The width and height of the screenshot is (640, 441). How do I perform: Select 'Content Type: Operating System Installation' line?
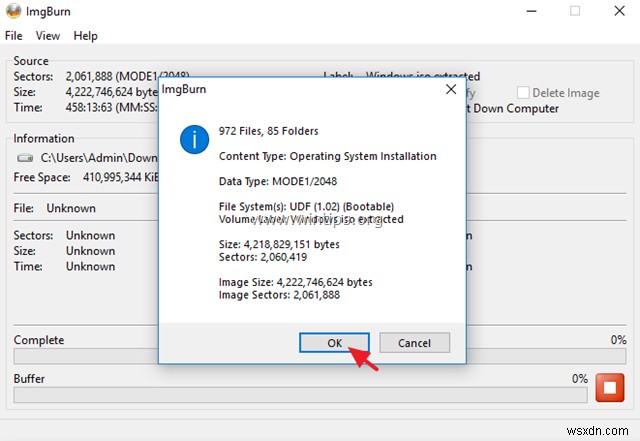pyautogui.click(x=328, y=156)
